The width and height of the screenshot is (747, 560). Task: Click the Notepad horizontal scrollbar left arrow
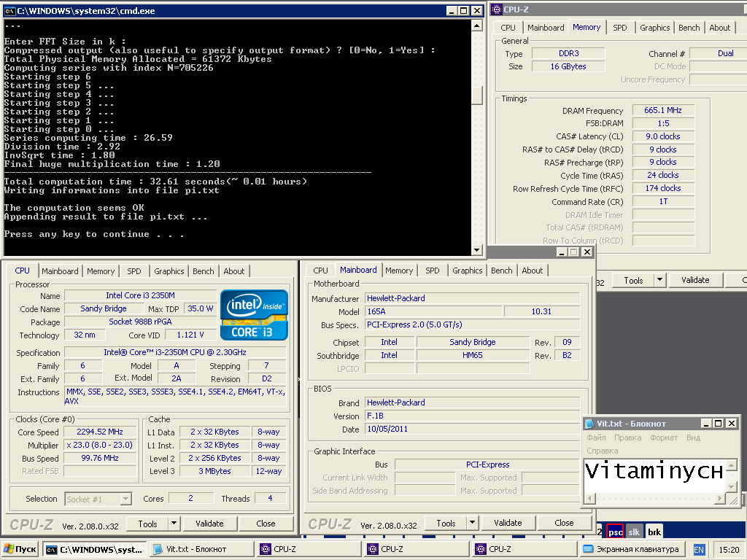589,499
